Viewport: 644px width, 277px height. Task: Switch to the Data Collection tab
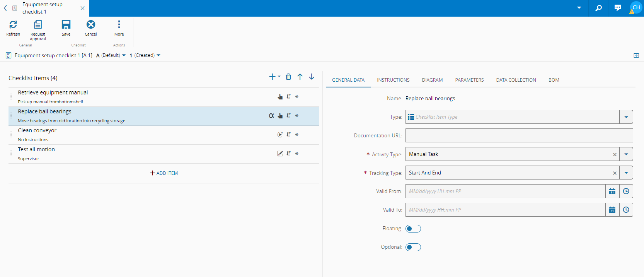pos(516,80)
